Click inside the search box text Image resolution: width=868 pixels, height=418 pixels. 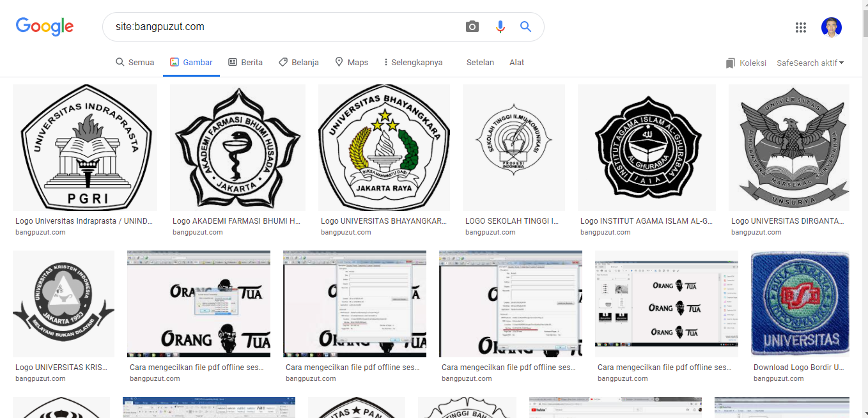click(160, 26)
